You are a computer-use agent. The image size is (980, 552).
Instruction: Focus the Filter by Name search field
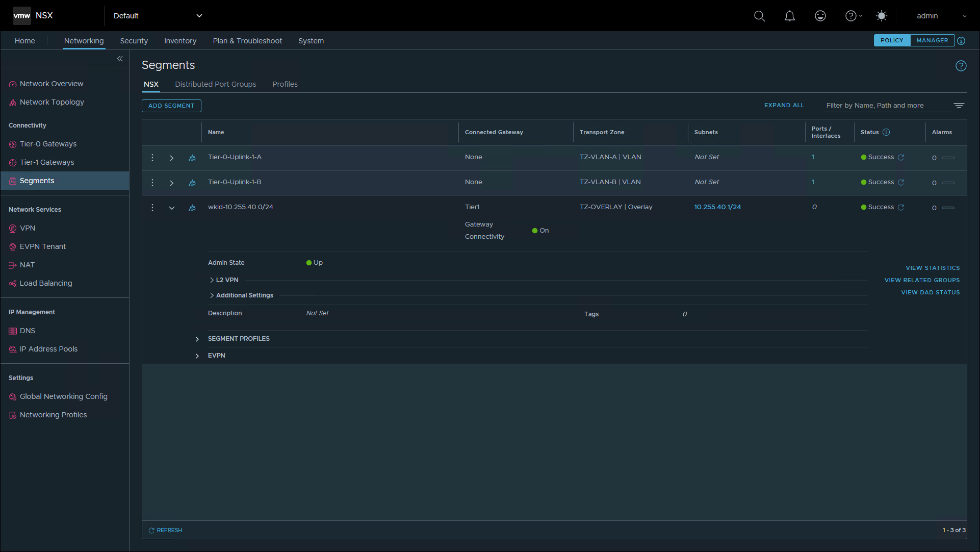887,106
